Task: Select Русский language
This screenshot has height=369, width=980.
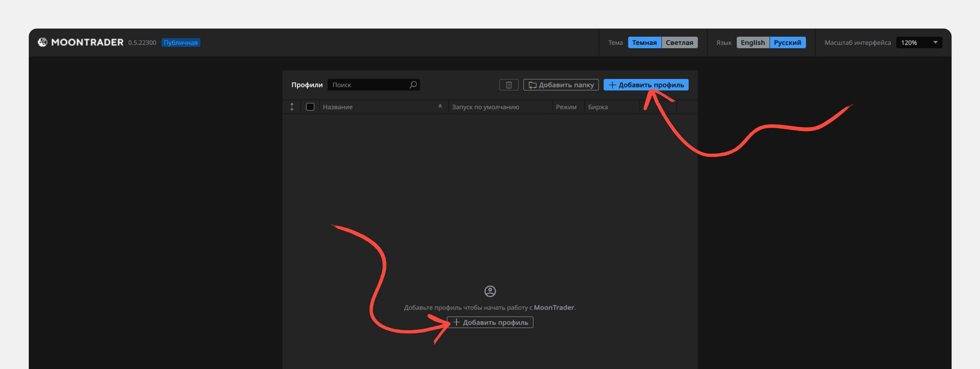Action: pos(787,43)
